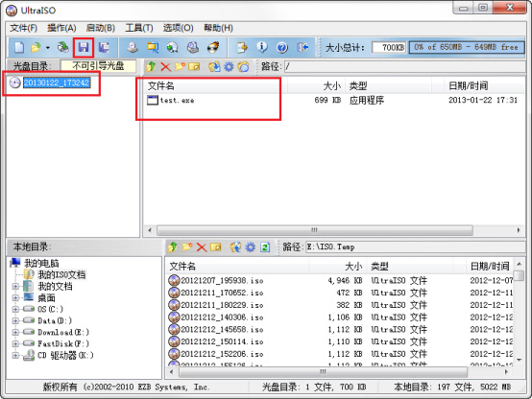Select disc volume 20130122_173242 in tree
The height and width of the screenshot is (399, 532).
[x=57, y=82]
